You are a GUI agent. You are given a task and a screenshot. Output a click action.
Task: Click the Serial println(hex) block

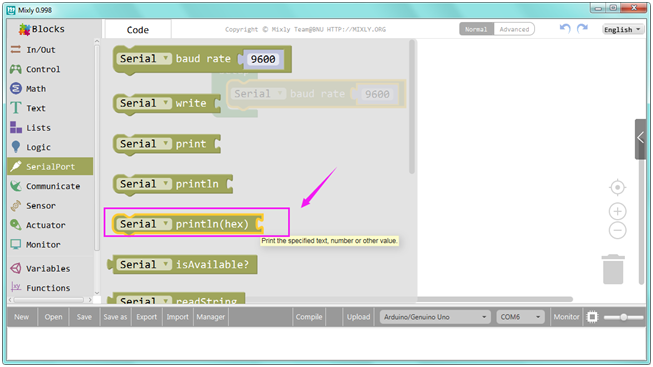coord(188,224)
